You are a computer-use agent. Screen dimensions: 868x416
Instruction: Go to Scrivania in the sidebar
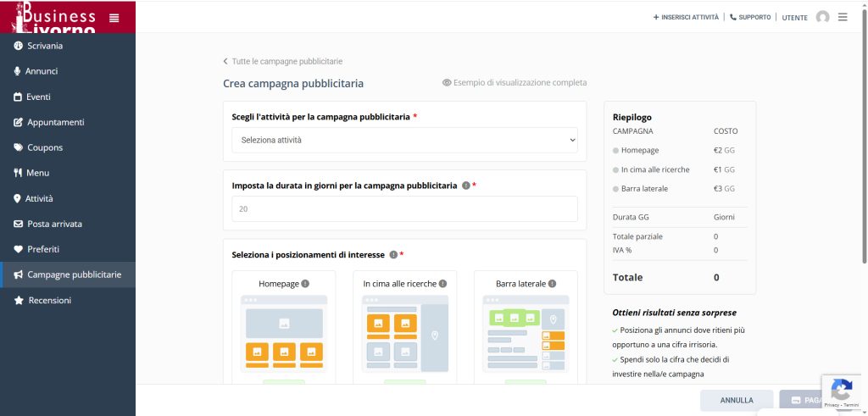(45, 46)
